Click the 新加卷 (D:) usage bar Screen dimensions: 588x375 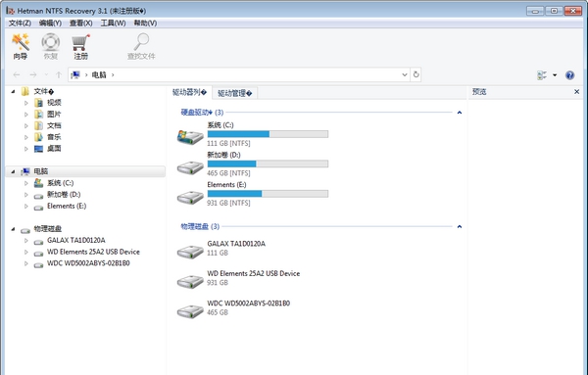pos(268,164)
